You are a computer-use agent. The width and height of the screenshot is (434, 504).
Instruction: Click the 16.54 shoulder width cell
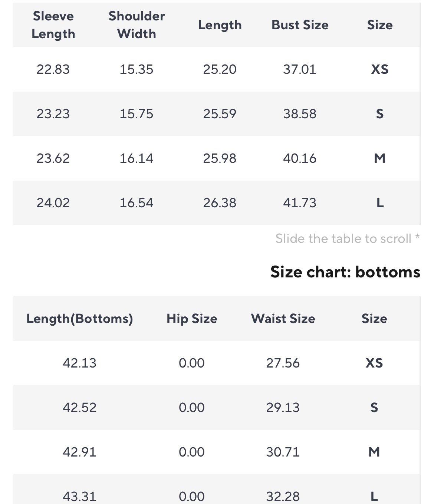tap(137, 203)
